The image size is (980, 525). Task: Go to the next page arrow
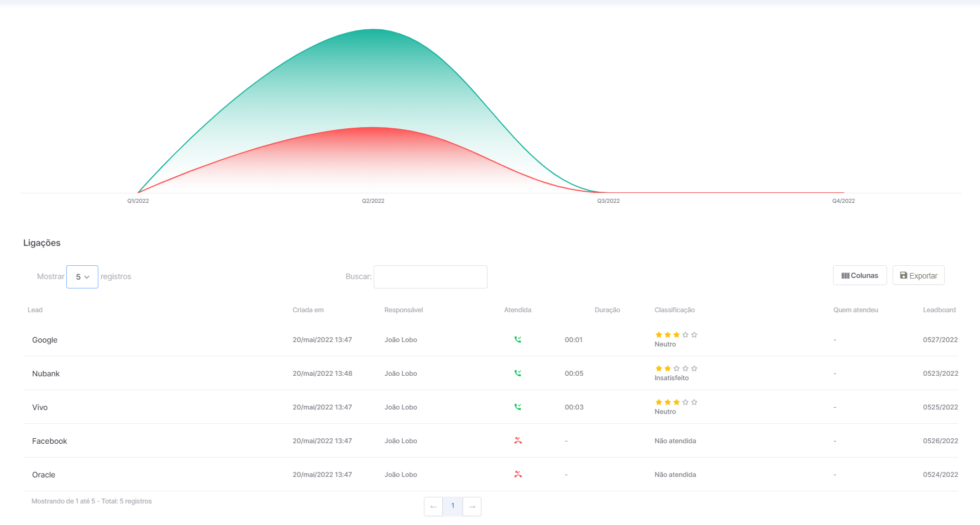click(472, 507)
